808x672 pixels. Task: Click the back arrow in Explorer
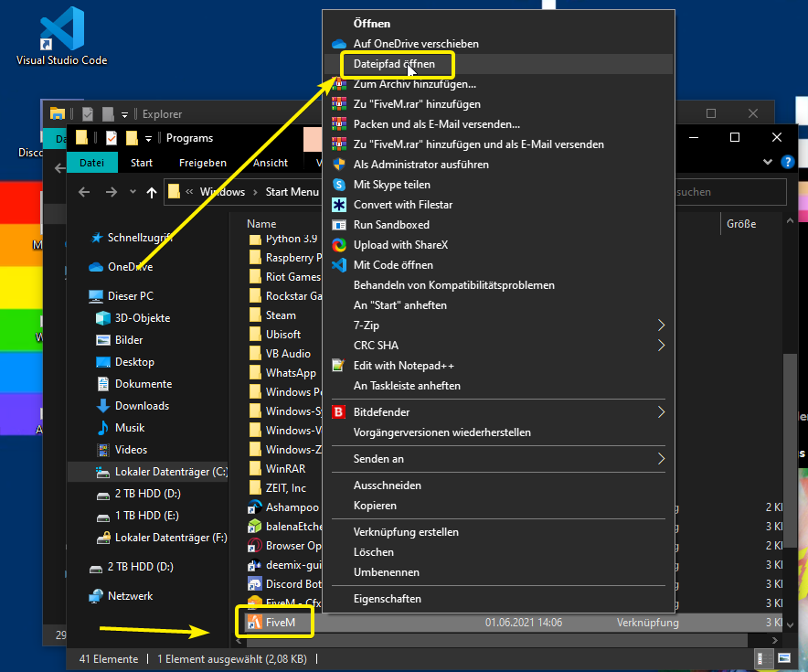[x=84, y=192]
